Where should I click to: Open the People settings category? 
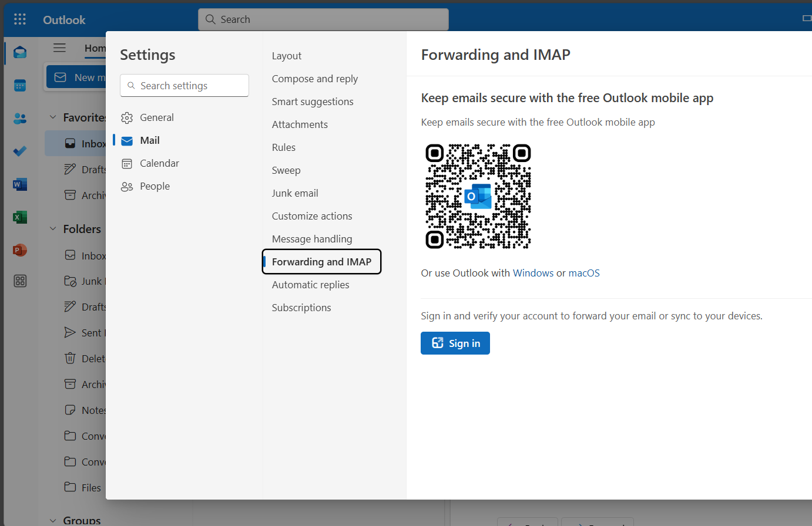point(155,186)
